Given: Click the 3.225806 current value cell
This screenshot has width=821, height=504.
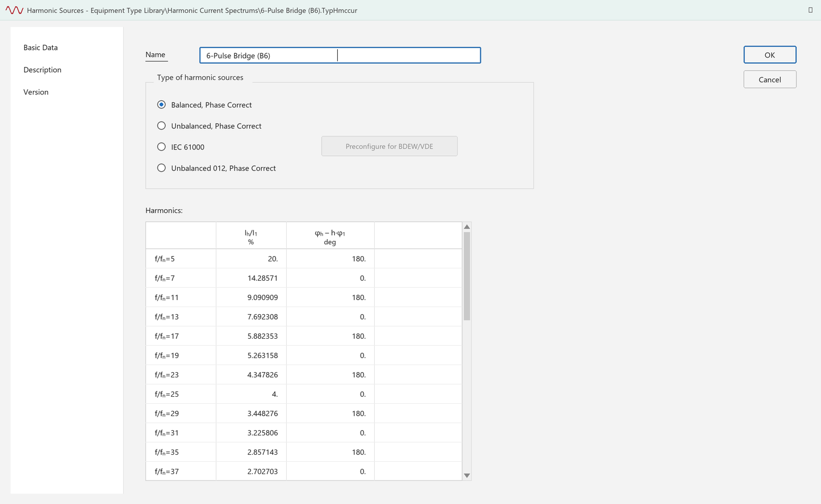Looking at the screenshot, I should point(251,433).
